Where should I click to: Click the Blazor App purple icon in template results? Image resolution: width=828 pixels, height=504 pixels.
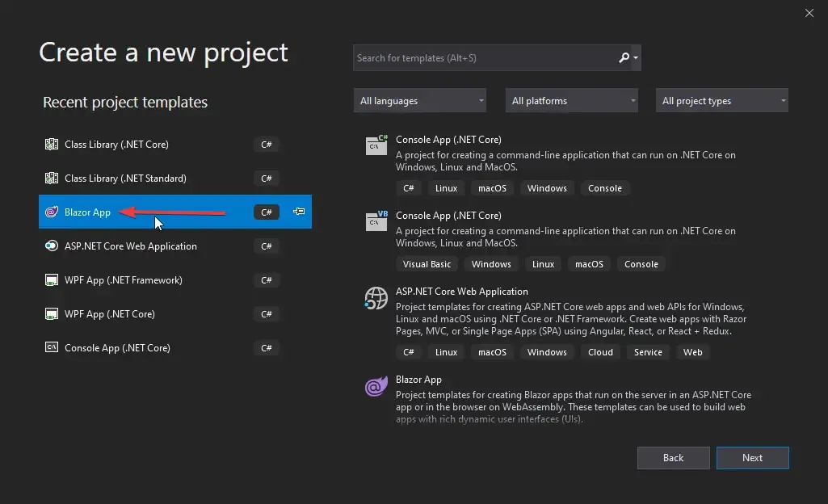[x=376, y=386]
